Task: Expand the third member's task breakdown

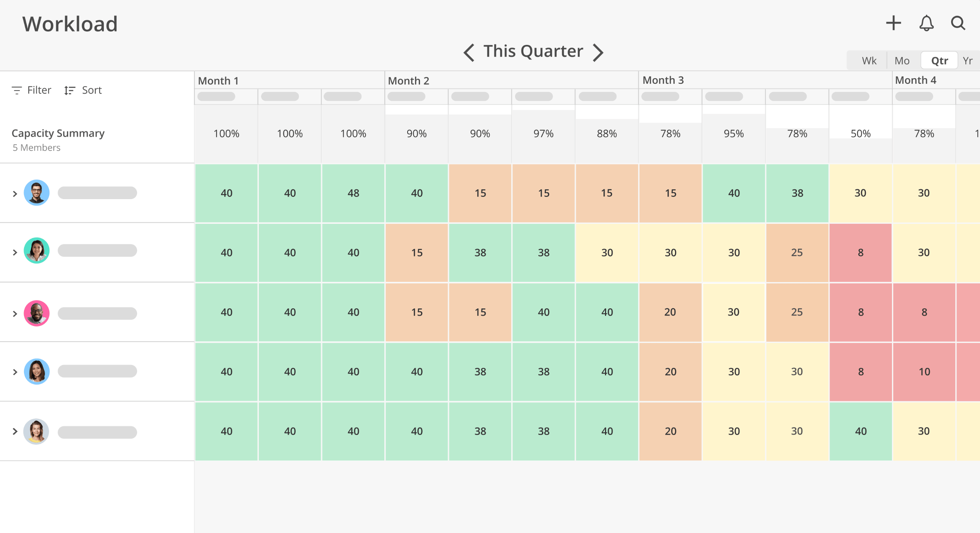Action: [15, 313]
